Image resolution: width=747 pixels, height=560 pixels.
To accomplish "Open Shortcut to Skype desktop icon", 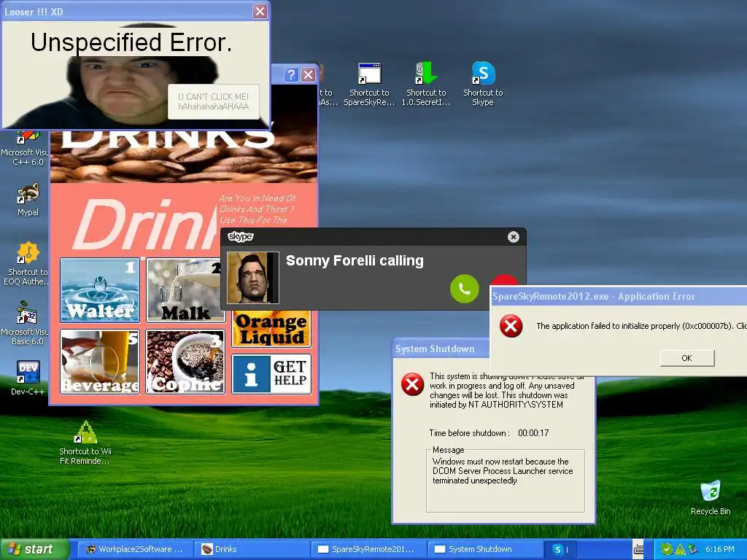I will 483,85.
